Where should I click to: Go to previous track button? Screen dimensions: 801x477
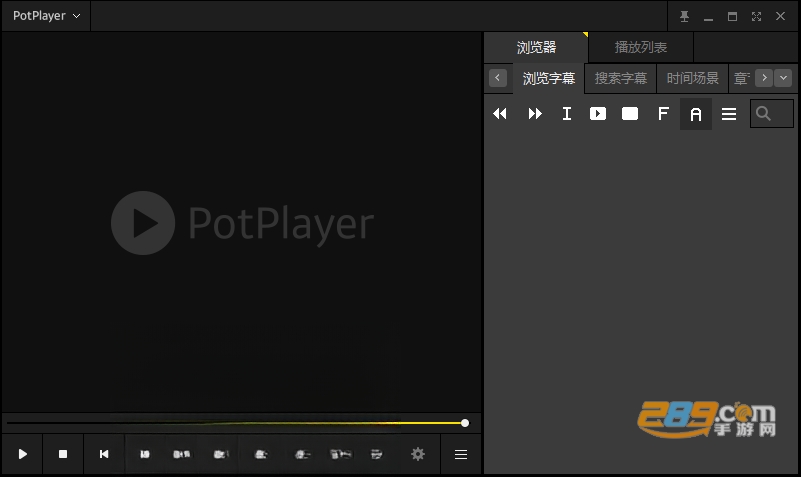(104, 454)
